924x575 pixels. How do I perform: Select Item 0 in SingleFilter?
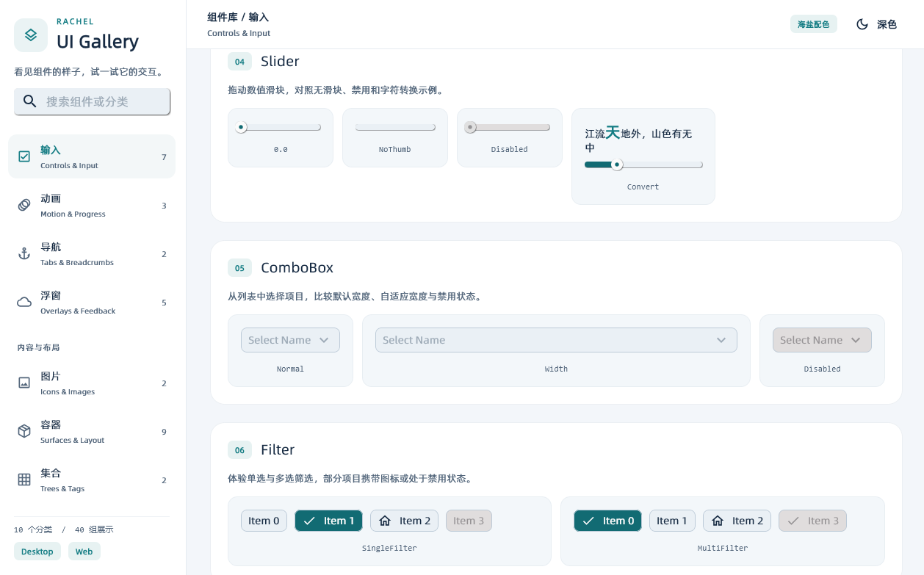[x=264, y=521]
